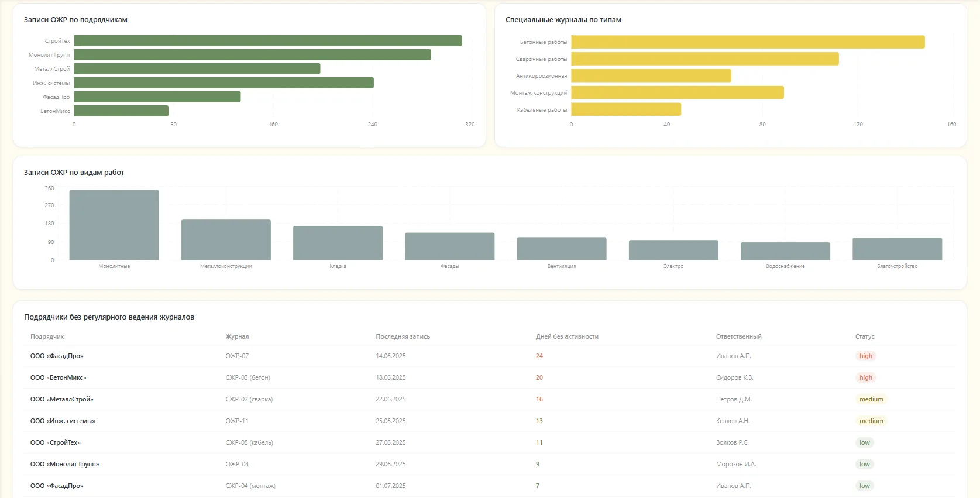The image size is (980, 498).
Task: Sort table by Дней без активности header
Action: pyautogui.click(x=567, y=336)
